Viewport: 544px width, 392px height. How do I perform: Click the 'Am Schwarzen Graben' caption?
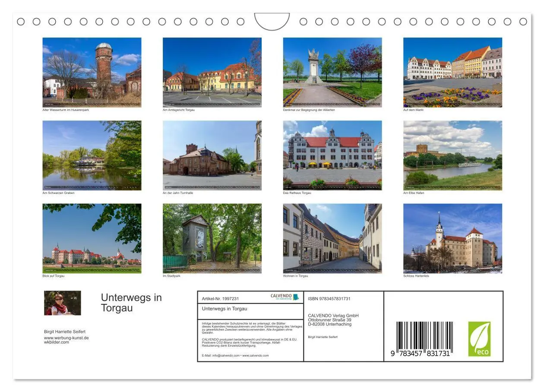click(58, 193)
